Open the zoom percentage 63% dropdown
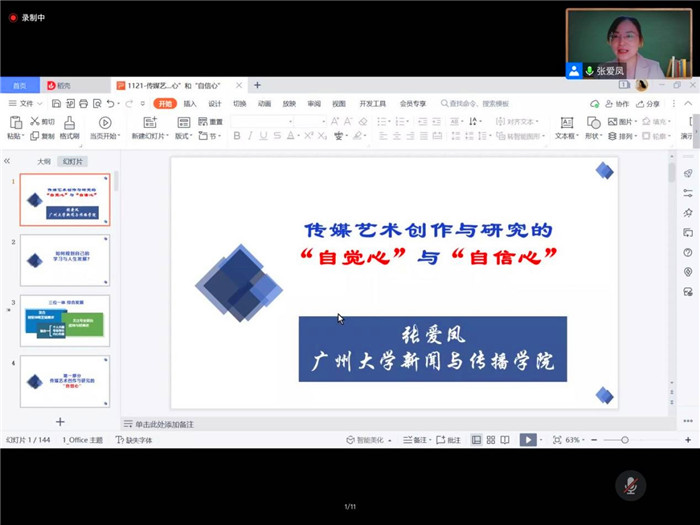Image resolution: width=700 pixels, height=525 pixels. [575, 440]
